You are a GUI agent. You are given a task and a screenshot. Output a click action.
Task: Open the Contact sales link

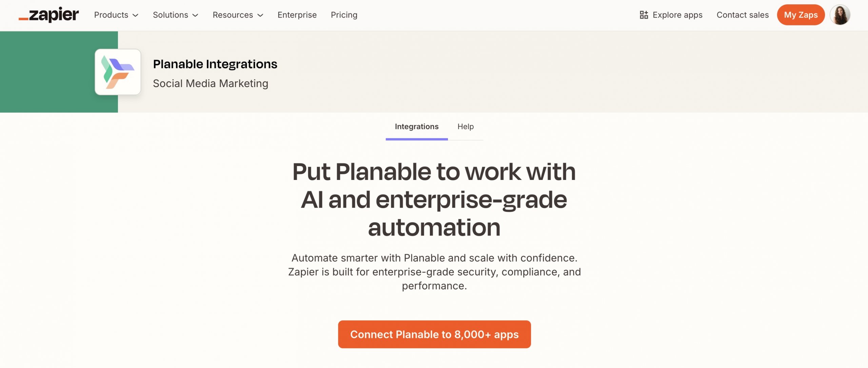point(742,15)
